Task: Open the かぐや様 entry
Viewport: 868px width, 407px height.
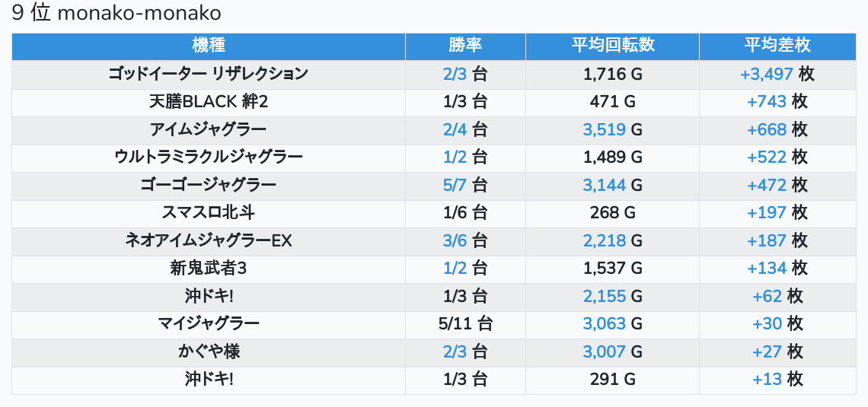Action: click(x=209, y=351)
